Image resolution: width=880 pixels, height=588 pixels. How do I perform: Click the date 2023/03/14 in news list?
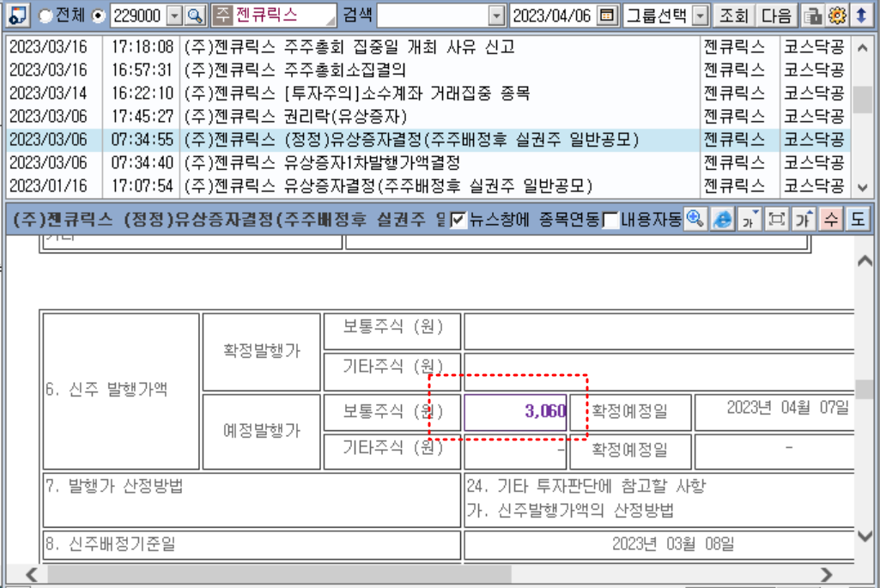[48, 93]
